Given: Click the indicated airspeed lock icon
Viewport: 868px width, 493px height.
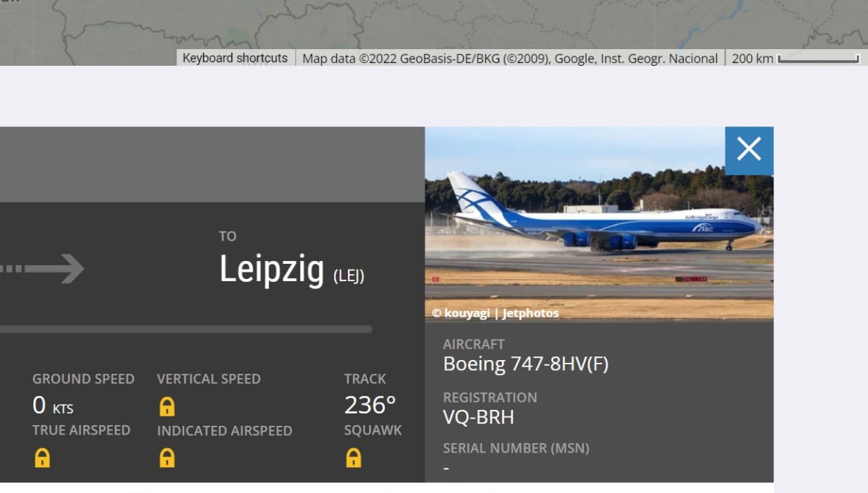Looking at the screenshot, I should 167,458.
